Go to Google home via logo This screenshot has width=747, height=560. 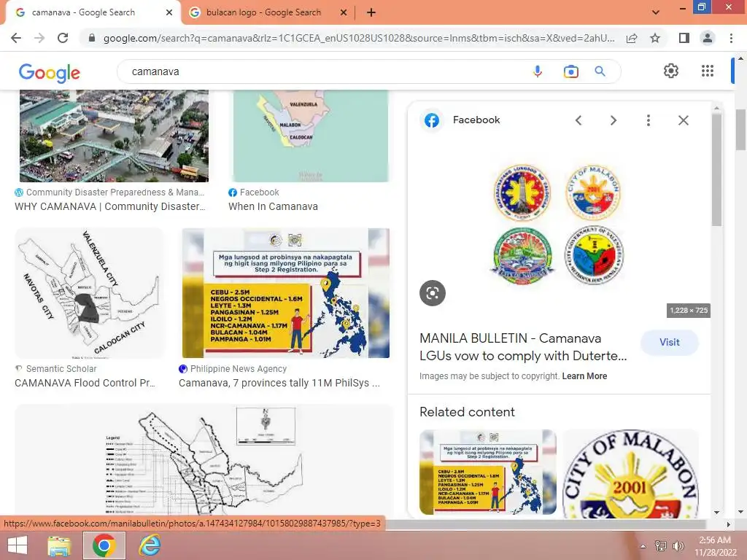click(x=49, y=72)
